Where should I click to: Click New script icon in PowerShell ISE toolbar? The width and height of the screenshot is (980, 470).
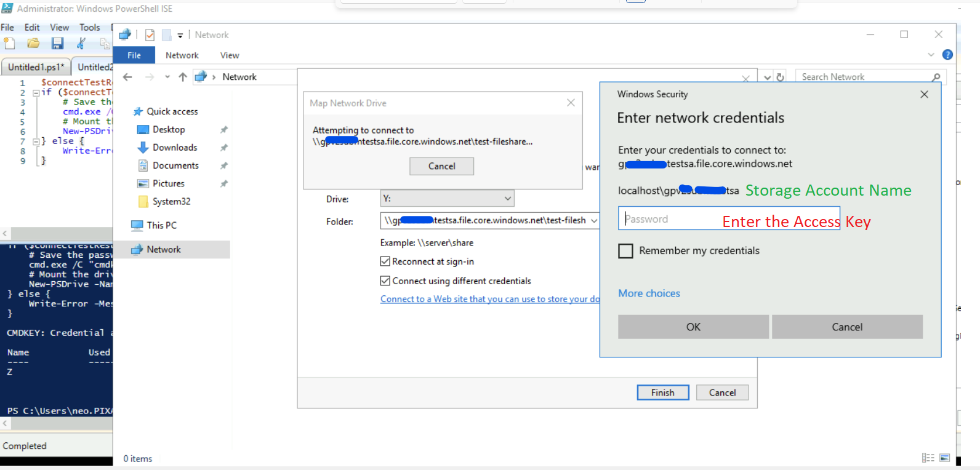9,43
